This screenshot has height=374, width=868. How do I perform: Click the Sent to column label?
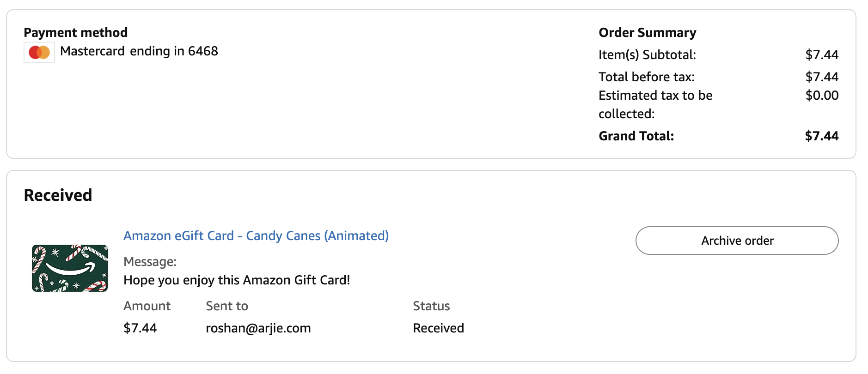(x=227, y=306)
